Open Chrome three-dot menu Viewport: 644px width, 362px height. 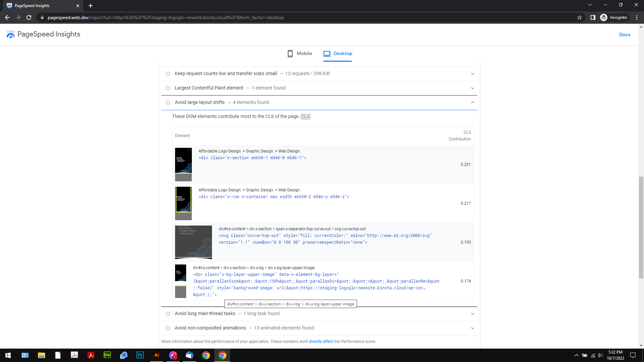(637, 17)
